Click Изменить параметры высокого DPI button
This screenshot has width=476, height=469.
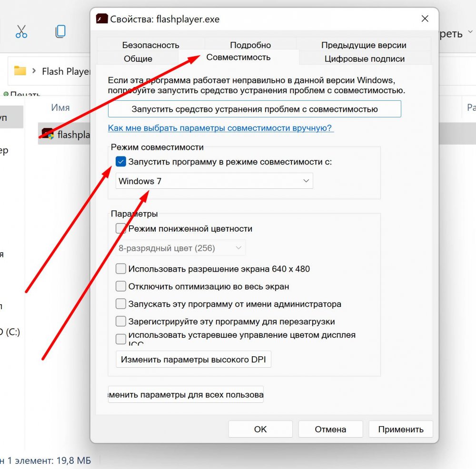(193, 360)
